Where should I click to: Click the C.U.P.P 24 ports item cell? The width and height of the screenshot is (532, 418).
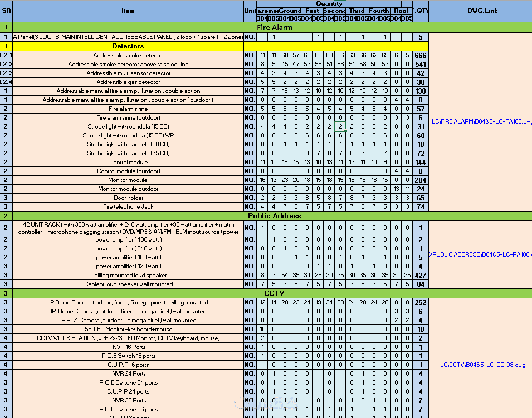pyautogui.click(x=128, y=391)
